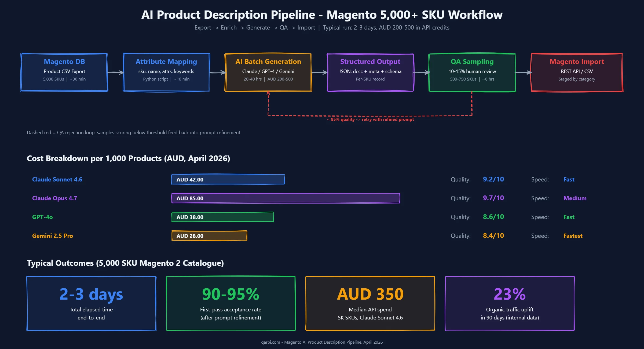Select the Claude Opus 4.7 cost bar
Viewport: 644px width, 349px height.
[x=286, y=198]
